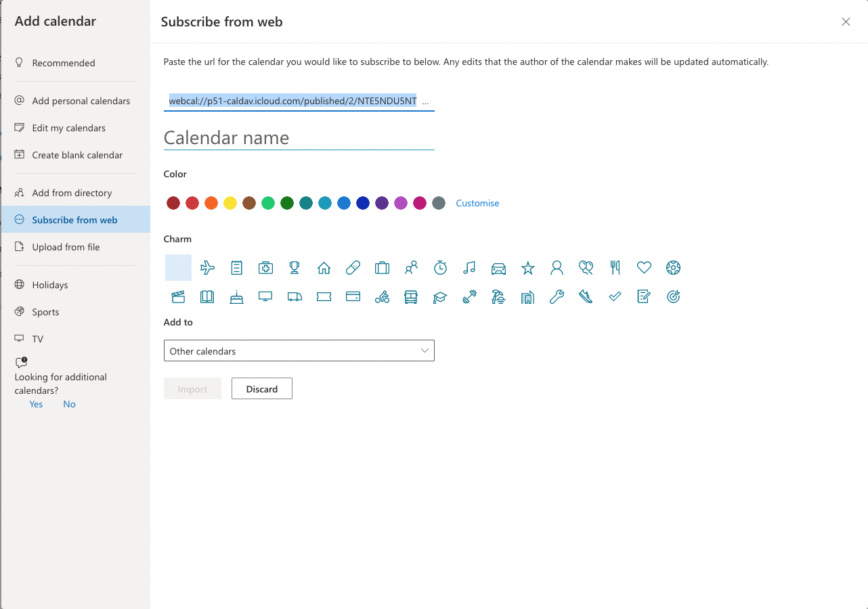
Task: Pick the trophy charm for the calendar
Action: click(x=295, y=267)
